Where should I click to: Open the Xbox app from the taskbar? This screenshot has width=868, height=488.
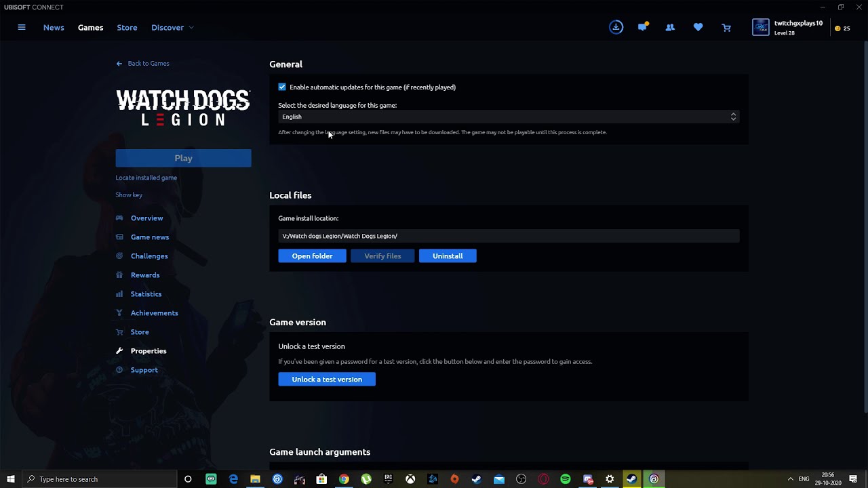tap(410, 479)
